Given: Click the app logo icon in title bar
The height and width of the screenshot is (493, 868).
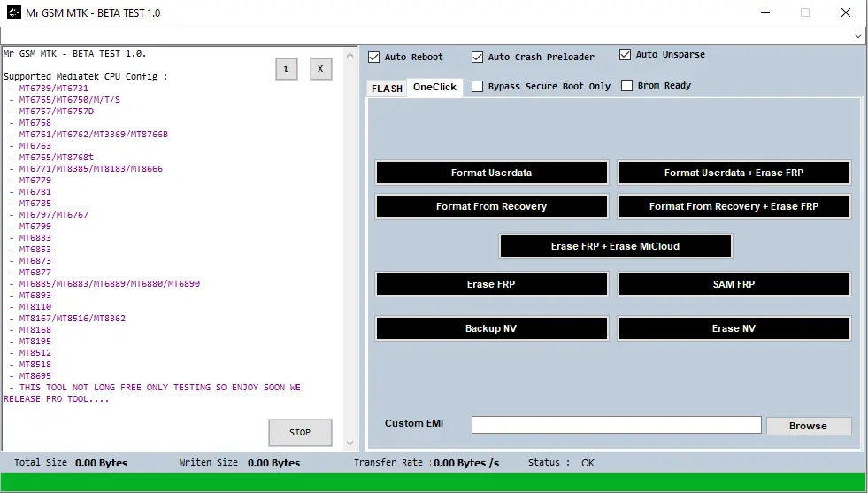Looking at the screenshot, I should (x=14, y=12).
